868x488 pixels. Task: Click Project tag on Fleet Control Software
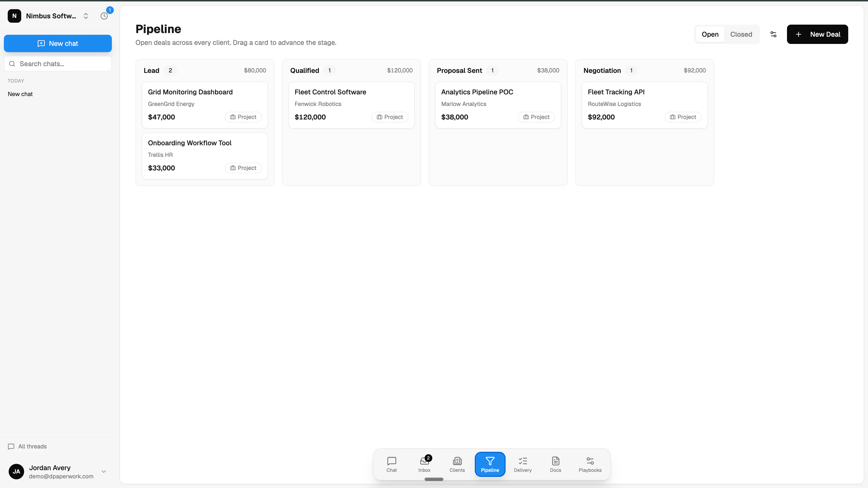coord(390,117)
